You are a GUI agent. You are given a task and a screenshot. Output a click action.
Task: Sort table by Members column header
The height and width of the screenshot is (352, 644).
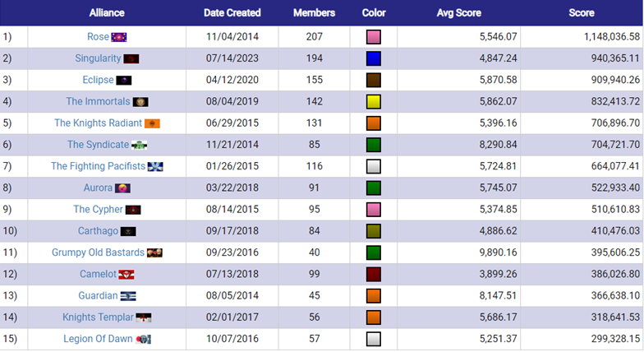pyautogui.click(x=314, y=13)
